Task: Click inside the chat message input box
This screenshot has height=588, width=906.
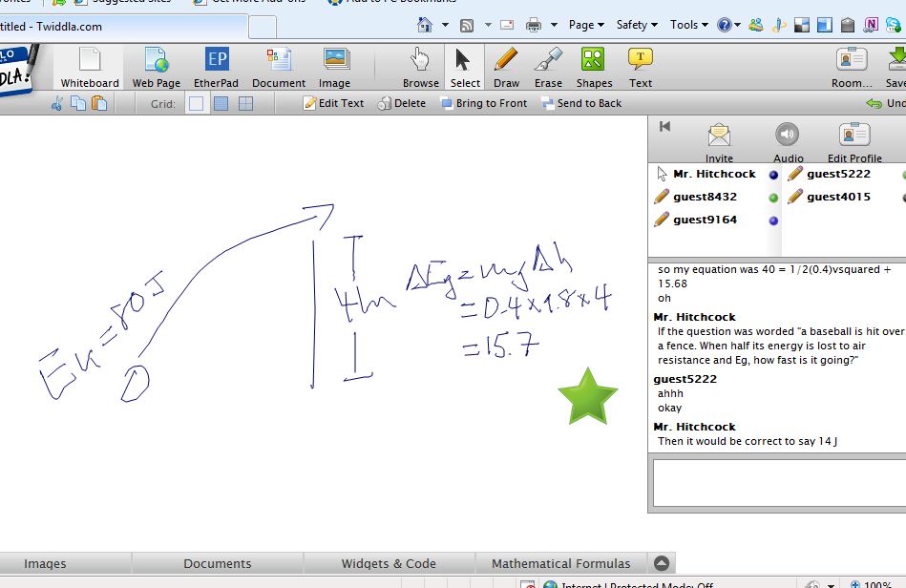Action: tap(779, 483)
